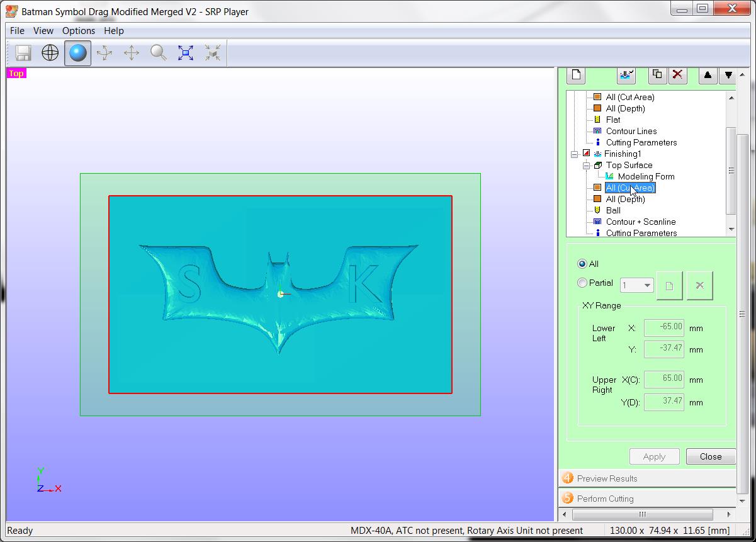Select the Modeling Form tree item
This screenshot has width=756, height=542.
point(646,176)
